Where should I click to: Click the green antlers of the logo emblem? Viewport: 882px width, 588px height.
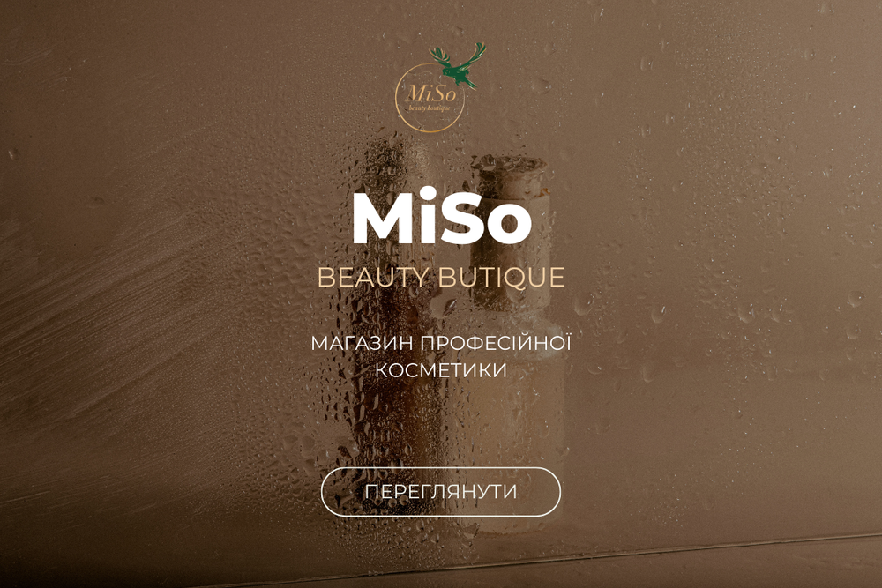[457, 55]
